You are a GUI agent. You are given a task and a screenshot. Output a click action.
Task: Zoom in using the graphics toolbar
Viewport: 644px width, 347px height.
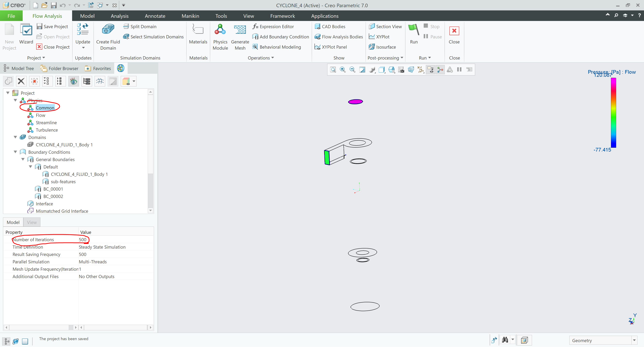(342, 69)
